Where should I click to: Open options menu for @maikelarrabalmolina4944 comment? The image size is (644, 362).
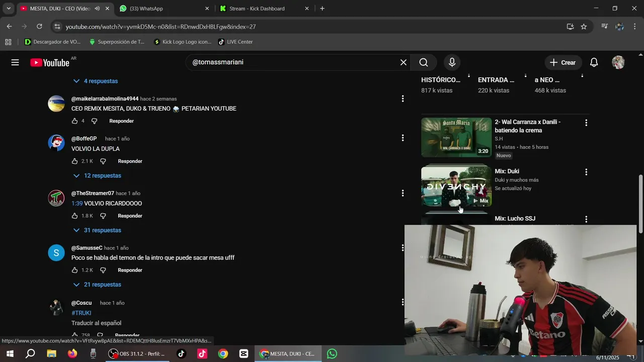[403, 99]
